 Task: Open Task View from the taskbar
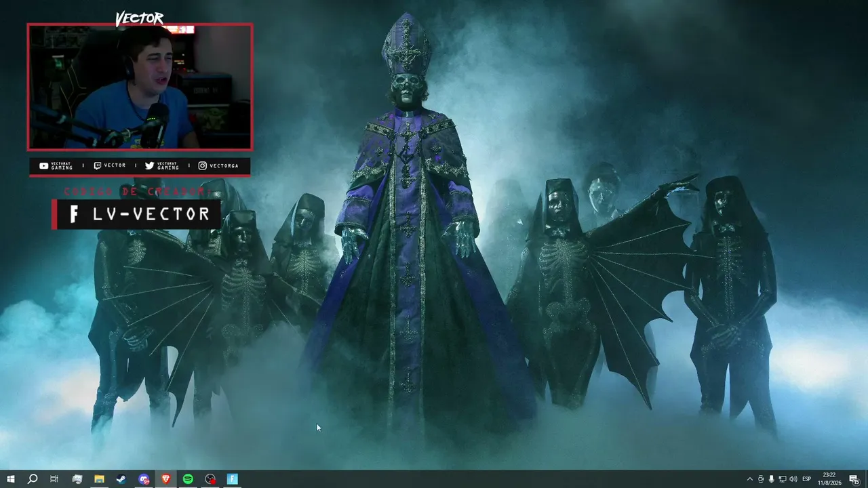(54, 479)
